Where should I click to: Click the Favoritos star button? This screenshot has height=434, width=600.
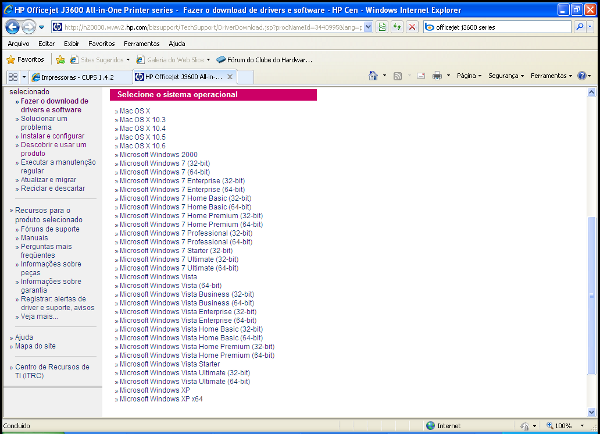pos(25,60)
